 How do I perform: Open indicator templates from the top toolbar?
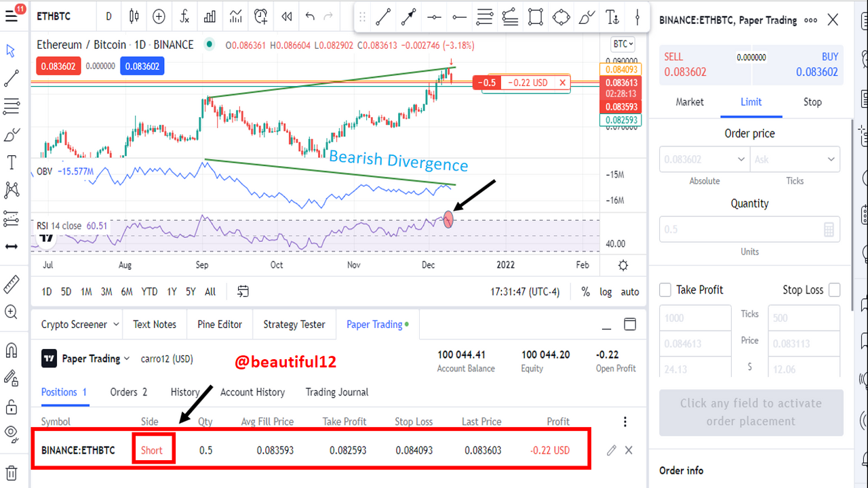(x=236, y=16)
